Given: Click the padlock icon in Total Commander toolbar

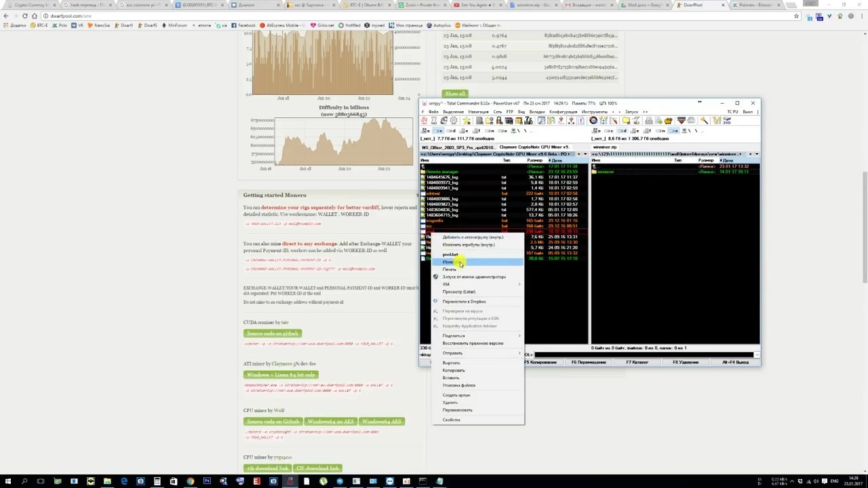Looking at the screenshot, I should [498, 121].
